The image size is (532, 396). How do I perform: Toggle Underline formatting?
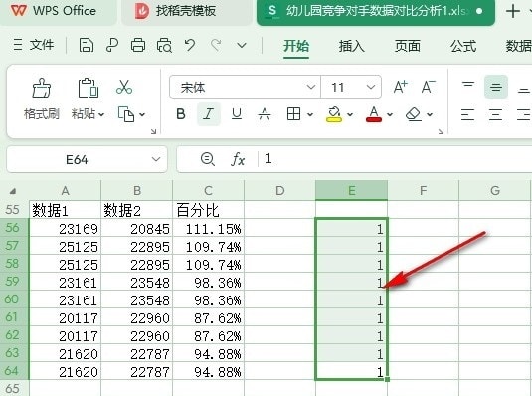(237, 114)
